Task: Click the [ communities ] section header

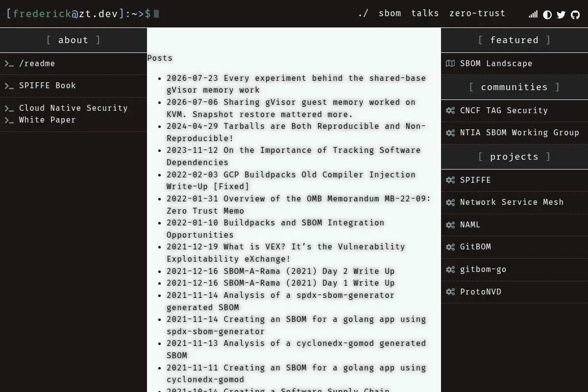Action: 514,87
